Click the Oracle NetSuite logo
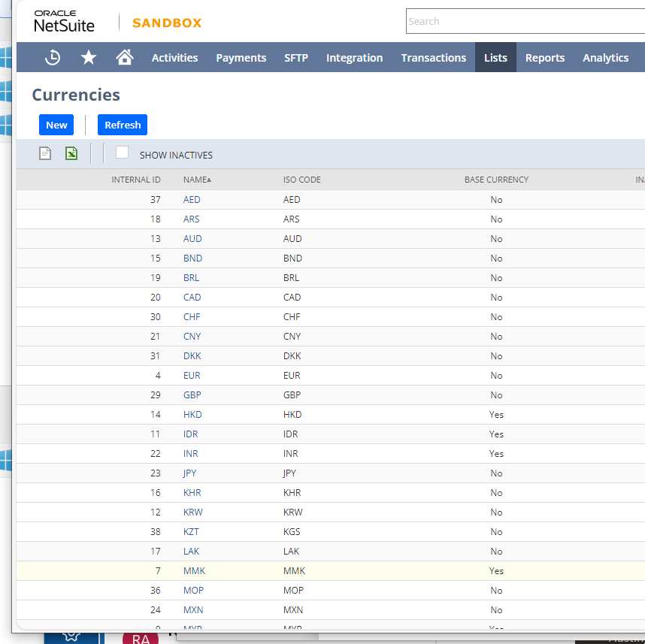Viewport: 645px width, 644px height. click(x=64, y=21)
